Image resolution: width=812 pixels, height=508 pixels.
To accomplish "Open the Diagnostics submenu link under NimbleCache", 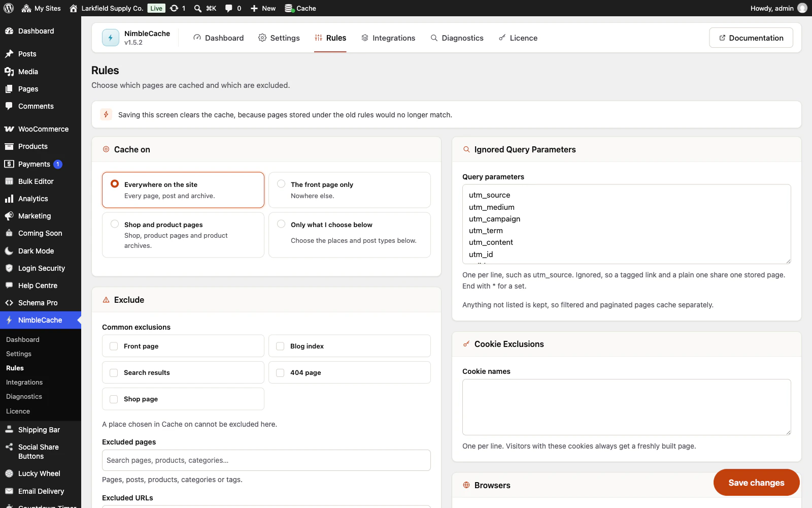I will click(24, 396).
